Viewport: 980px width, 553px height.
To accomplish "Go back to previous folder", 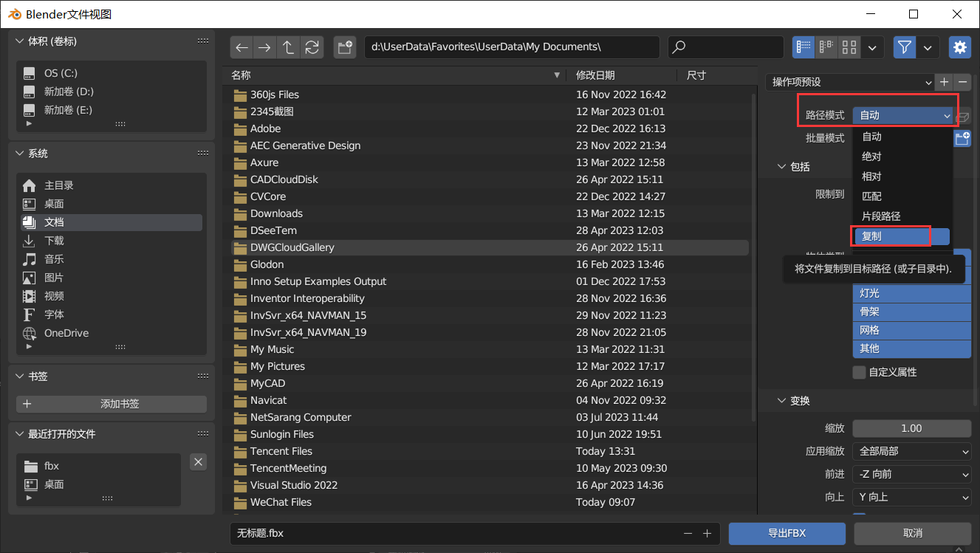I will point(241,47).
